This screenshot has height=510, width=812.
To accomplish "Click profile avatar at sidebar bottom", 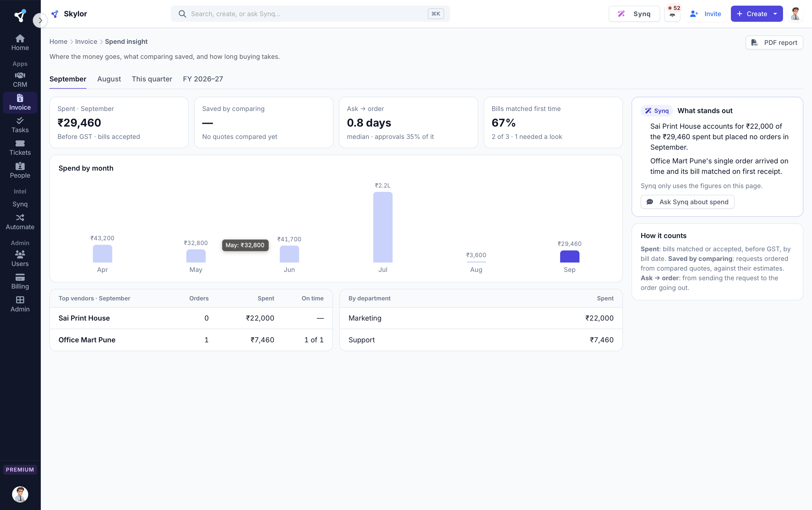I will [x=20, y=494].
